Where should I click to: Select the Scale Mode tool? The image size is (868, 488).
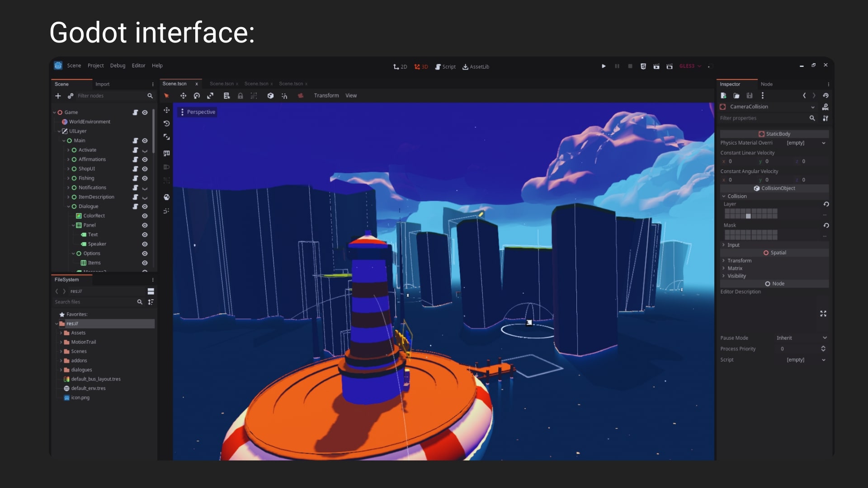tap(210, 96)
